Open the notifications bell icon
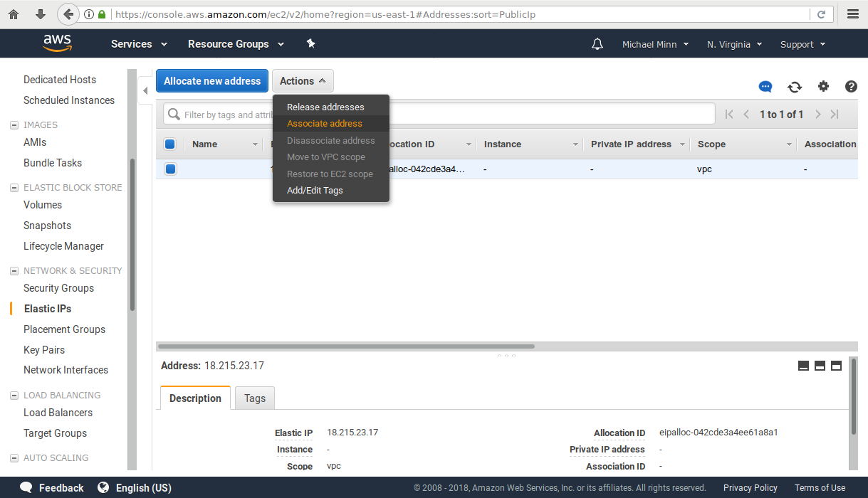Image resolution: width=868 pixels, height=498 pixels. pyautogui.click(x=597, y=44)
